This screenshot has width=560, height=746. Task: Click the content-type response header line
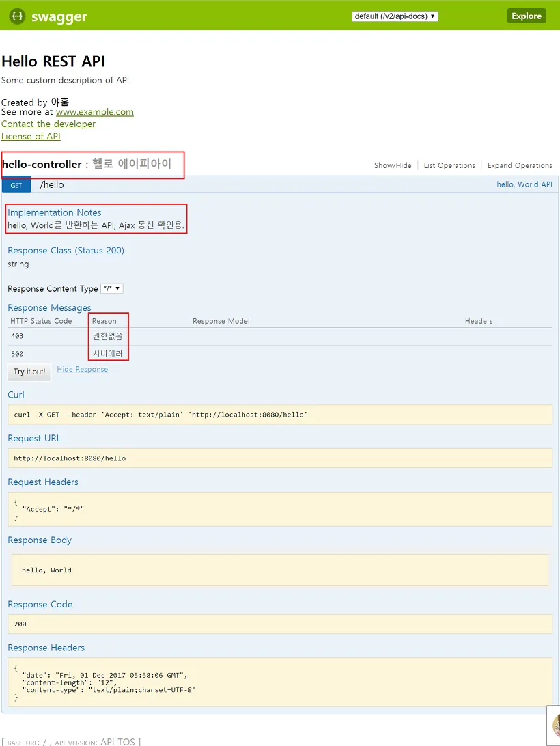coord(109,690)
